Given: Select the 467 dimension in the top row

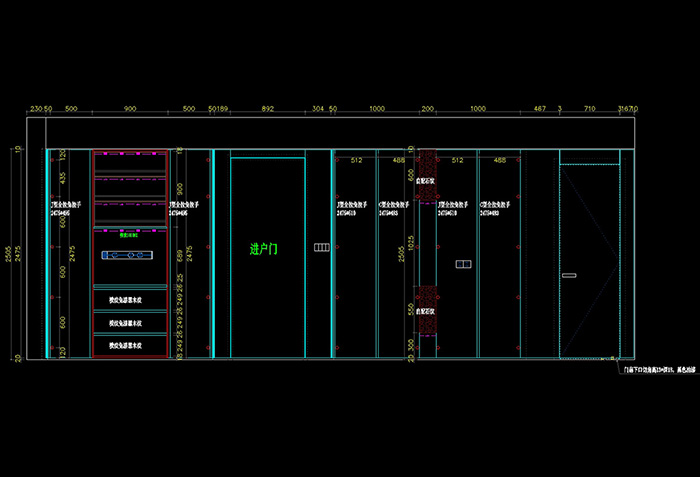Looking at the screenshot, I should click(540, 108).
